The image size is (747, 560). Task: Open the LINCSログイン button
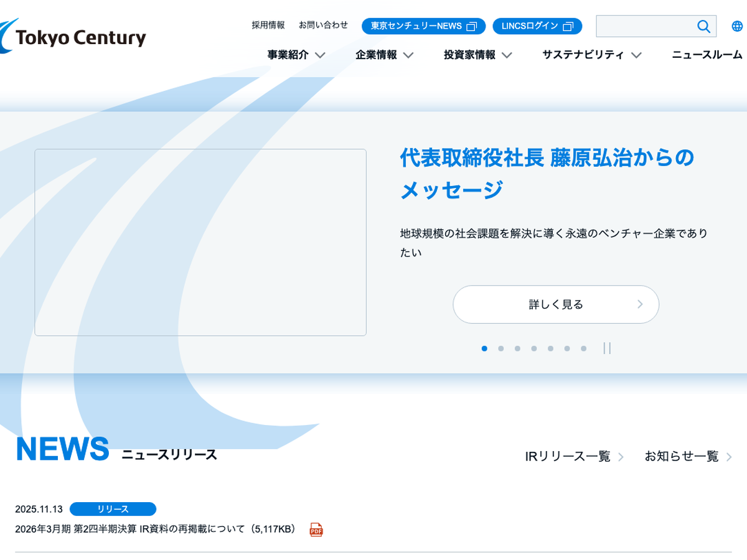tap(537, 26)
